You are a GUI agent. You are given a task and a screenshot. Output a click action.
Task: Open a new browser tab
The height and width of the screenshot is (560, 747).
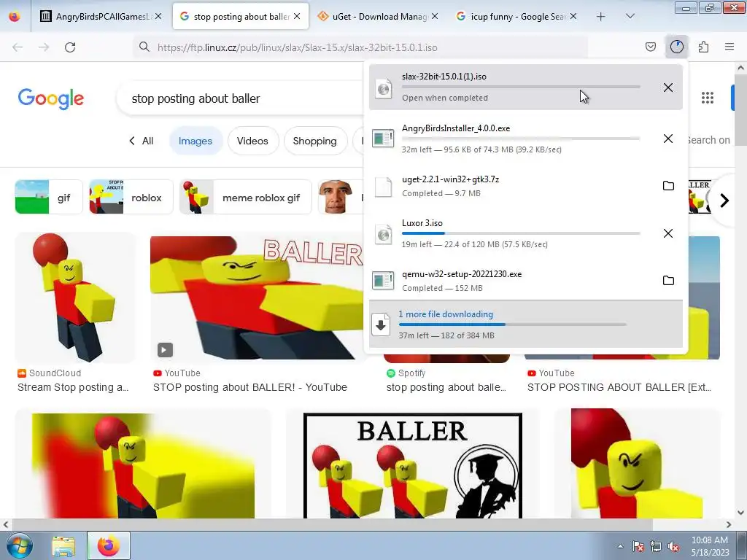601,17
